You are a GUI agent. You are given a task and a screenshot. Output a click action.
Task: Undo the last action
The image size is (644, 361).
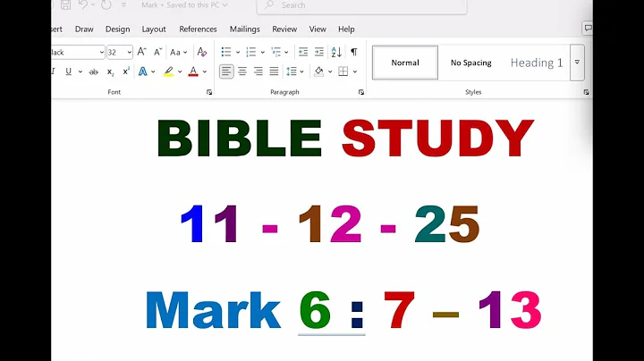83,5
